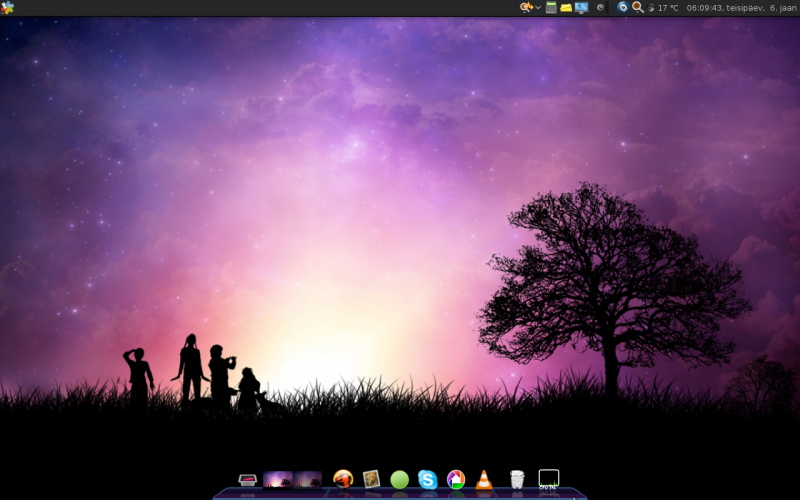Switch to the second workspace thumbnail
Image resolution: width=800 pixels, height=500 pixels.
pyautogui.click(x=307, y=480)
